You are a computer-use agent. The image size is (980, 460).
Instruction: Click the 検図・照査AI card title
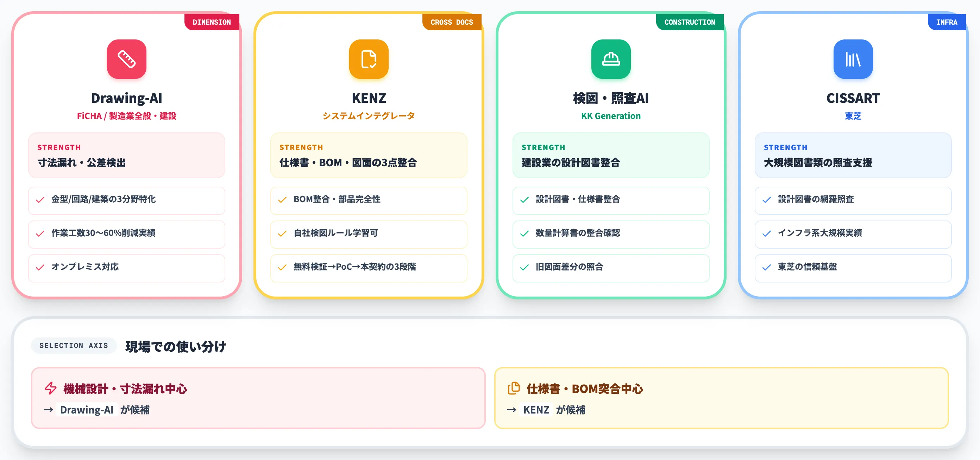611,98
